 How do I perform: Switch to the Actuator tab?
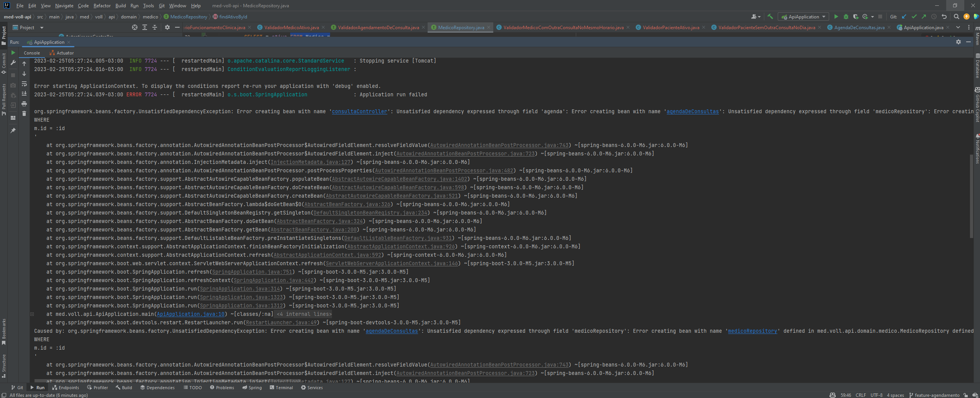point(61,53)
